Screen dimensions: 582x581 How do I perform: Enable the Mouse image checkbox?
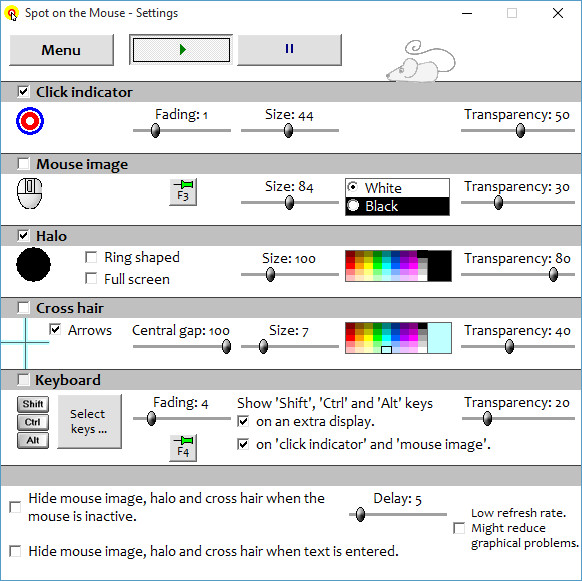tap(23, 164)
